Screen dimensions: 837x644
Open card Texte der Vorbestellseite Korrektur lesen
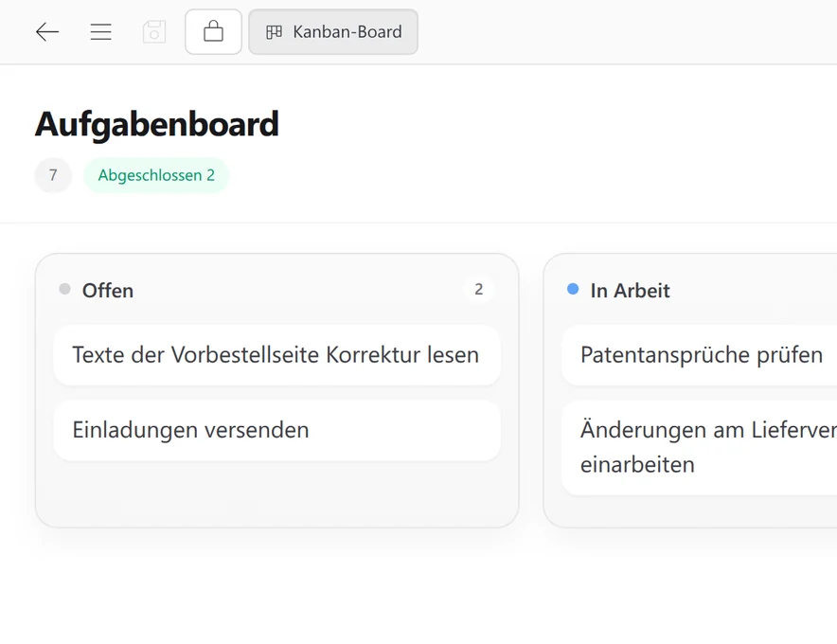point(277,355)
